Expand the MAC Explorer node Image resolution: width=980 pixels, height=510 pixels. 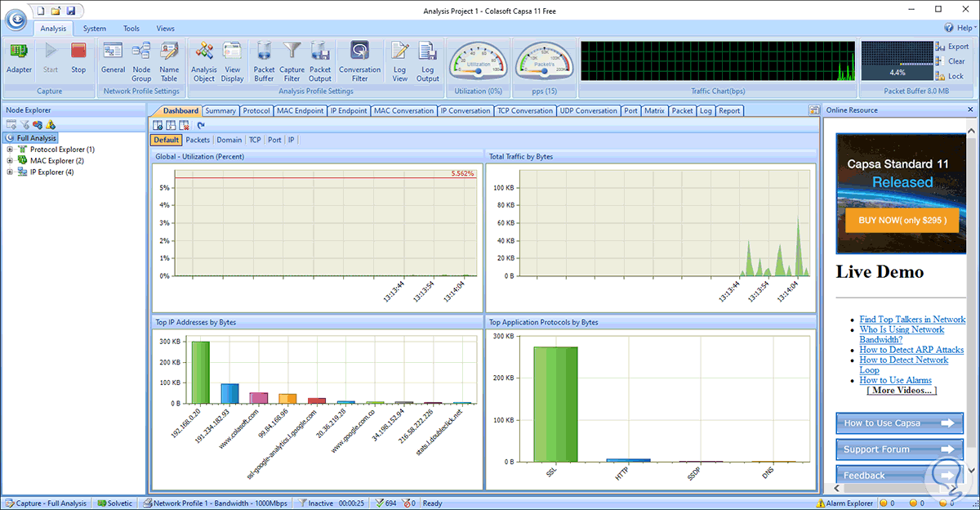(10, 161)
